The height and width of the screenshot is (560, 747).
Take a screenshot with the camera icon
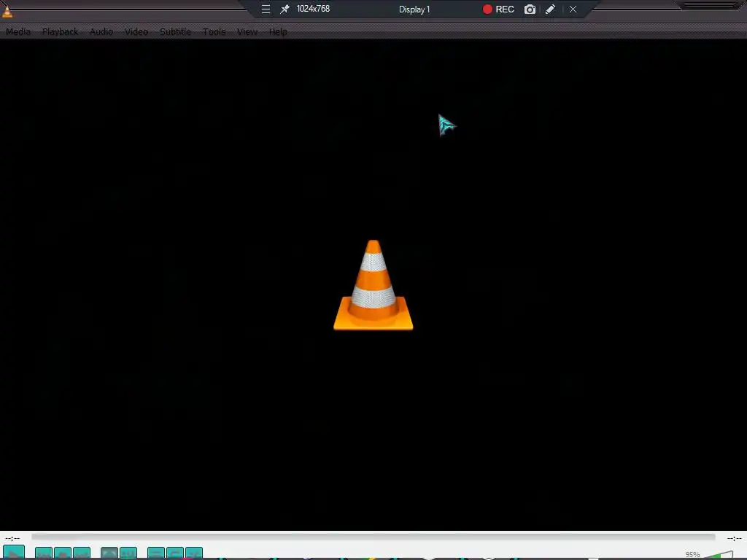(x=530, y=9)
